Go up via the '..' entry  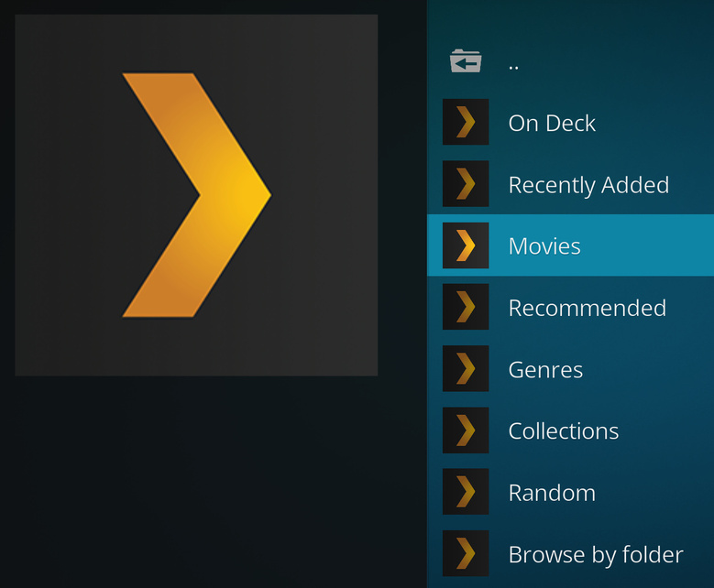(x=571, y=61)
